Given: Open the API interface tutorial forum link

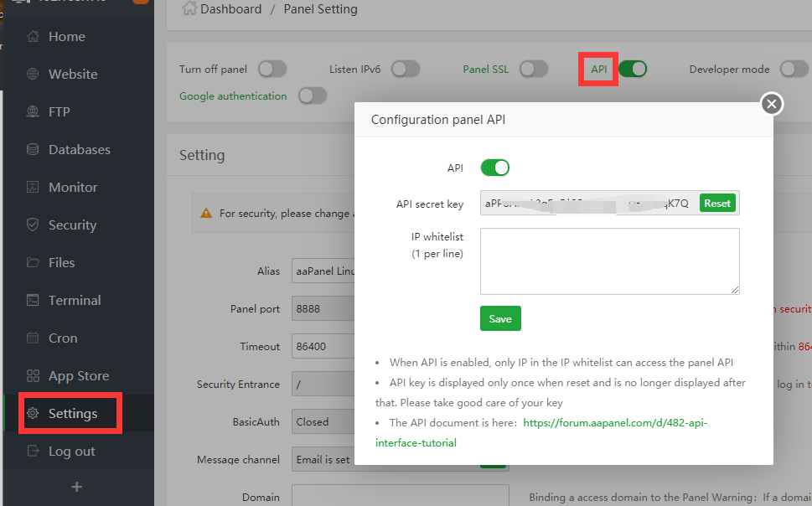Looking at the screenshot, I should point(615,423).
